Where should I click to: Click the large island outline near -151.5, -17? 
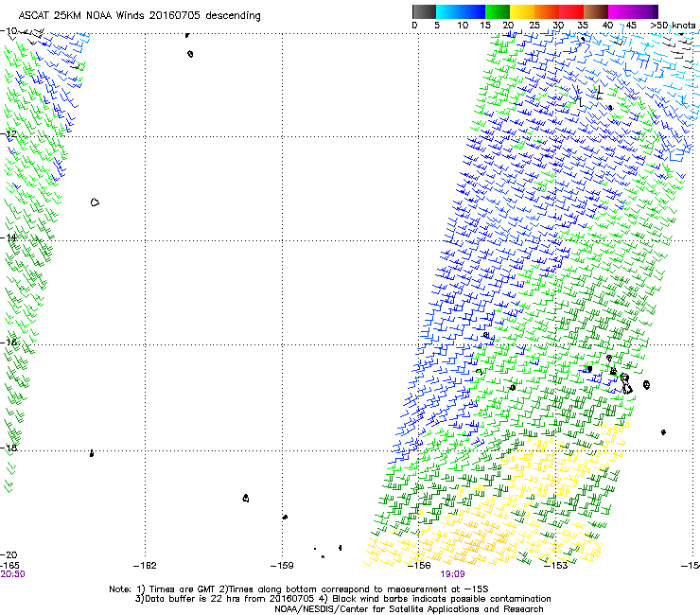click(x=626, y=384)
